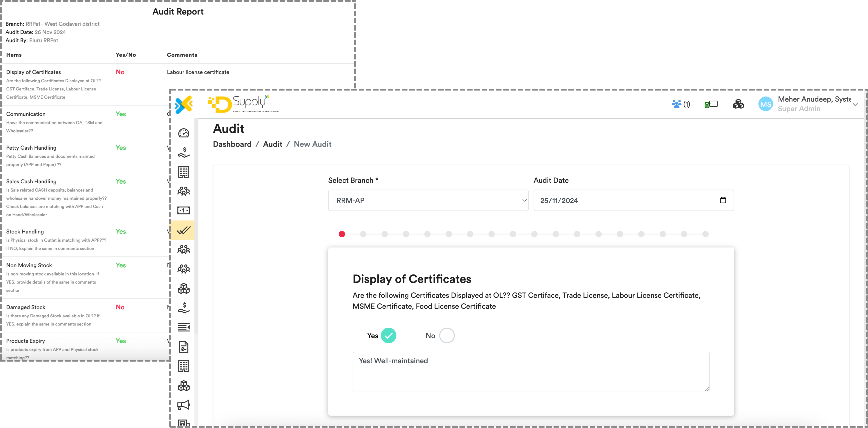The image size is (868, 428).
Task: Click '26 Nov 2024' audit date in report
Action: pyautogui.click(x=50, y=32)
